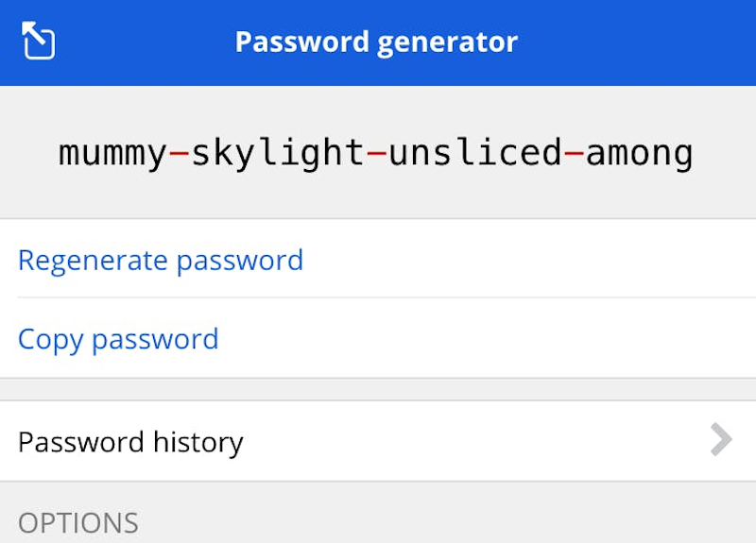Expand Password history using the chevron arrow
The image size is (756, 543).
coord(721,440)
